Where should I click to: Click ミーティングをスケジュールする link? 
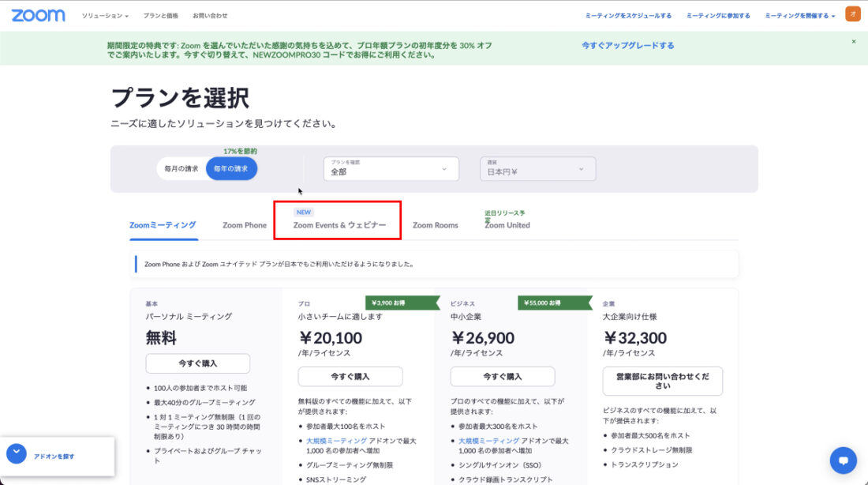[628, 16]
